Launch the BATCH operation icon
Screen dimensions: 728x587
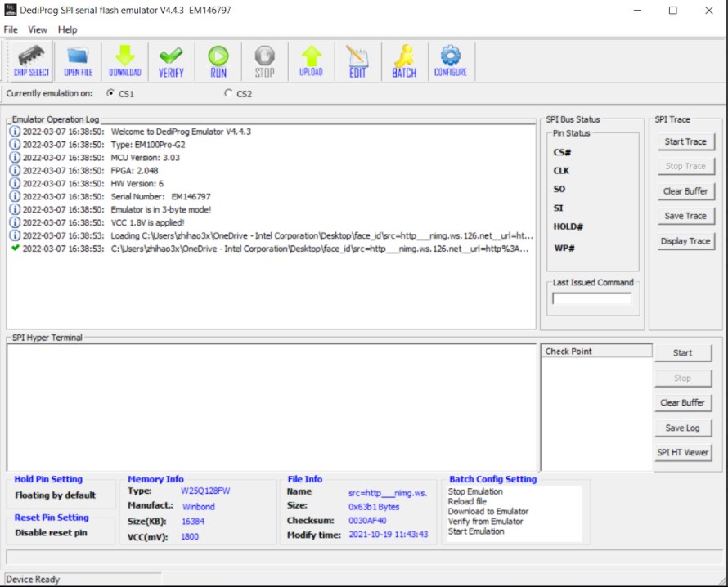pyautogui.click(x=404, y=60)
